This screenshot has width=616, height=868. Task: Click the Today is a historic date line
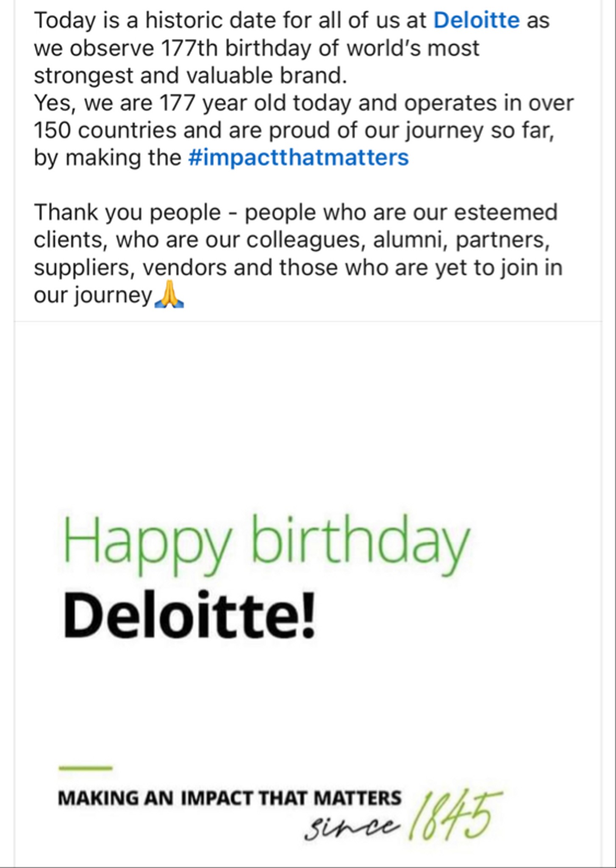tap(291, 20)
